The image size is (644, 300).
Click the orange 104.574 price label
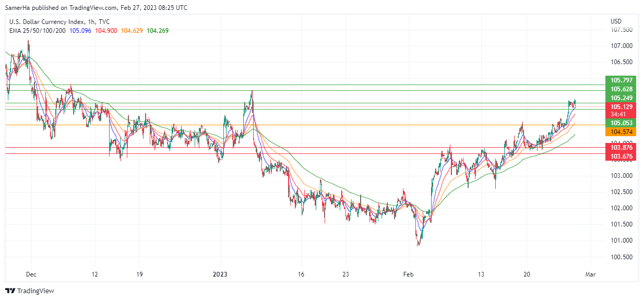point(622,133)
